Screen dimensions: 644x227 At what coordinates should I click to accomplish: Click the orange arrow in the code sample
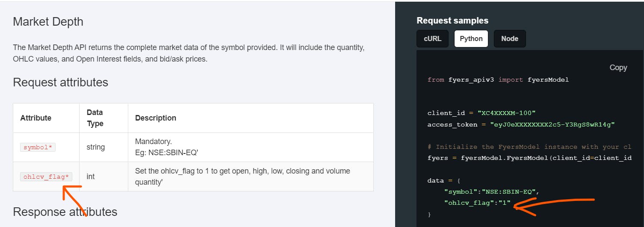tap(552, 204)
